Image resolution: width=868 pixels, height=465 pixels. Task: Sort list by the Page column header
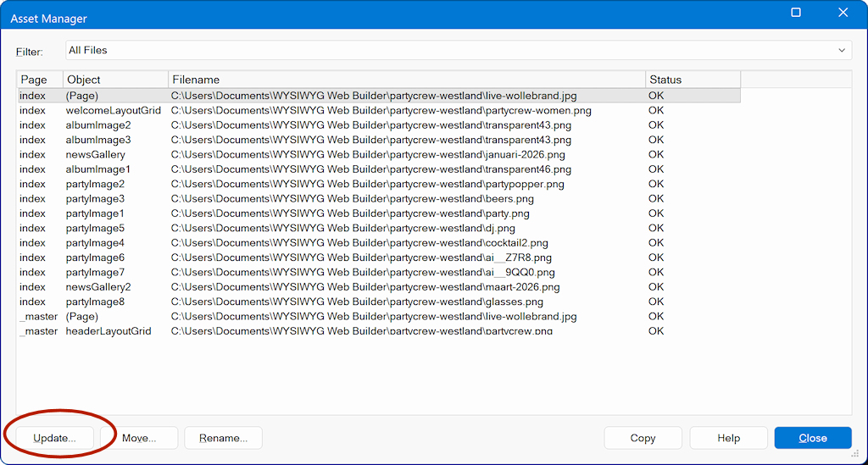[39, 80]
